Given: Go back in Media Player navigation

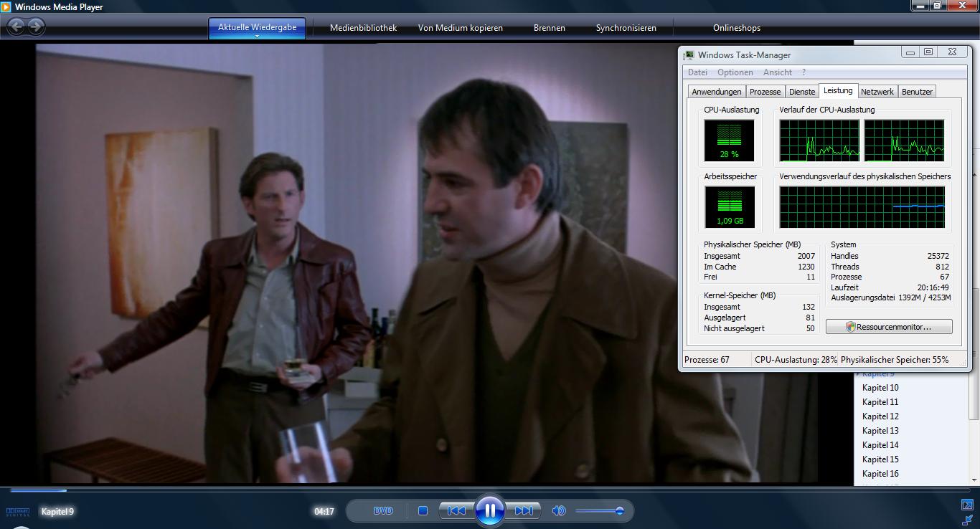Looking at the screenshot, I should tap(16, 27).
